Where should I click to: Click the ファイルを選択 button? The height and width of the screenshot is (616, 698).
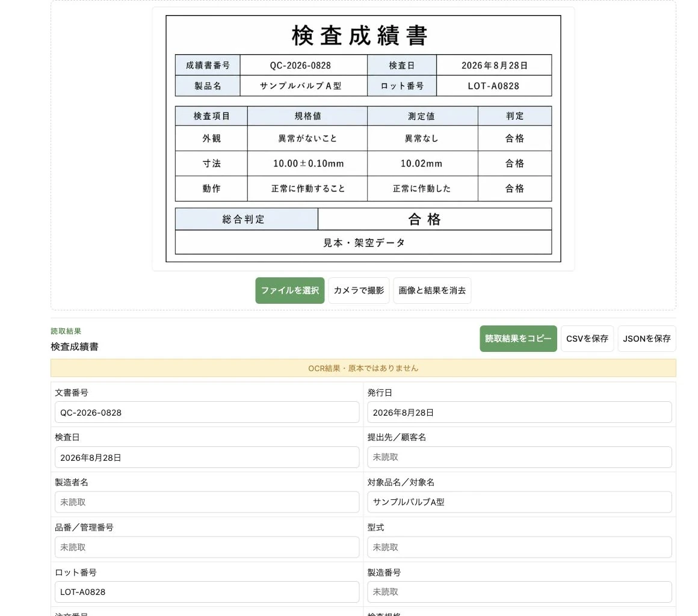pyautogui.click(x=290, y=291)
